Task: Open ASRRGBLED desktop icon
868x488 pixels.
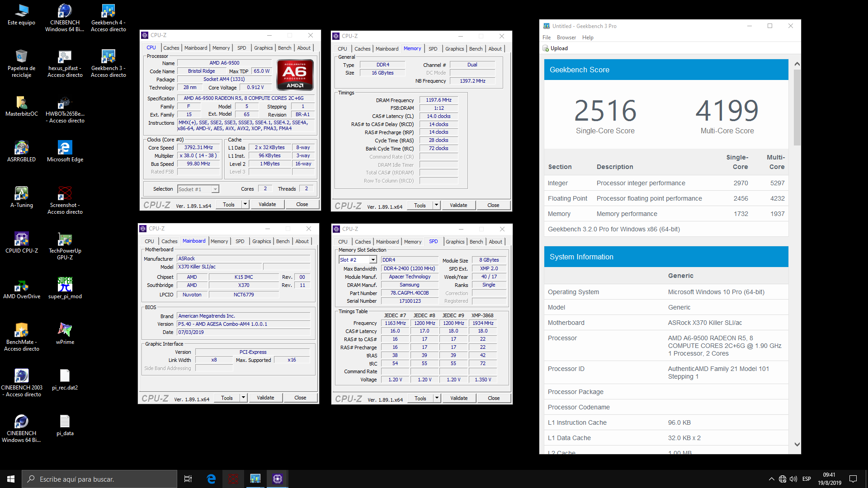Action: (21, 151)
